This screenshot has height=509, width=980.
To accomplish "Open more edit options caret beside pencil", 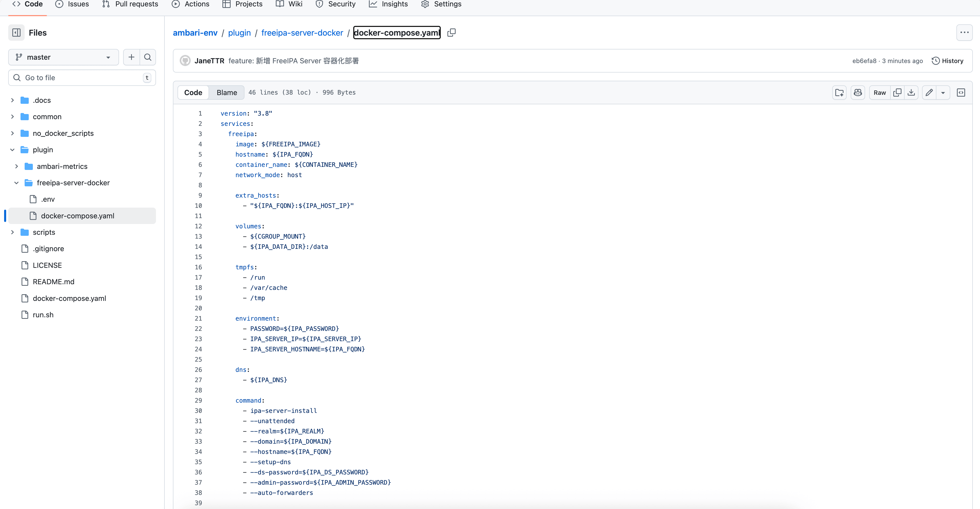I will pyautogui.click(x=943, y=92).
